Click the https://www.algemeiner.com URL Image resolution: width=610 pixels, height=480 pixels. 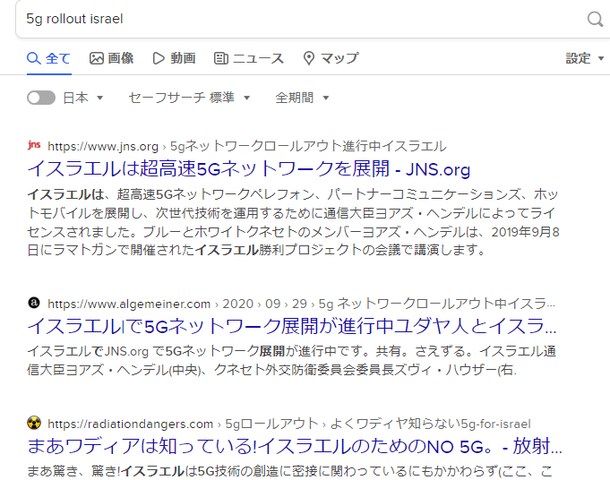[x=129, y=303]
